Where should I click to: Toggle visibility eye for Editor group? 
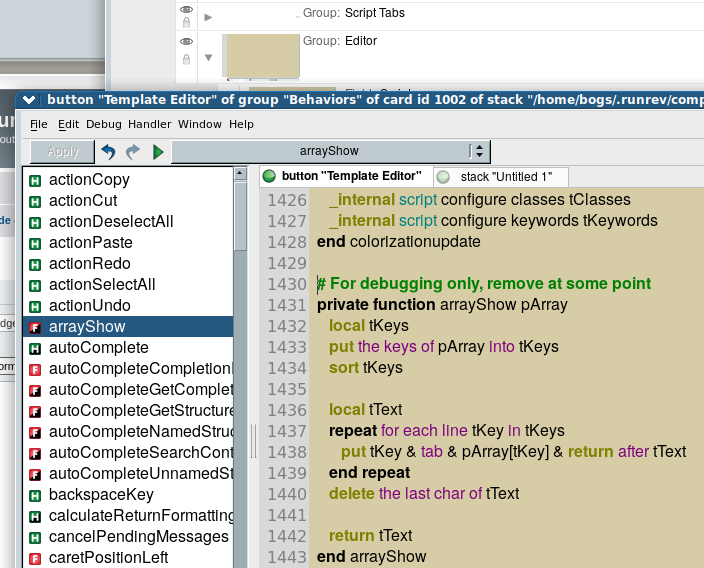tap(186, 42)
